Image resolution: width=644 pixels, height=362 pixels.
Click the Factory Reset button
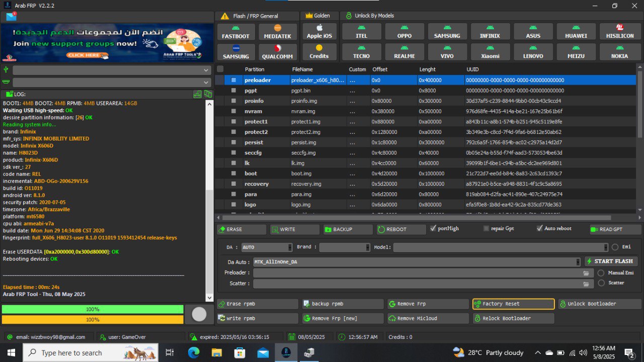click(x=514, y=304)
